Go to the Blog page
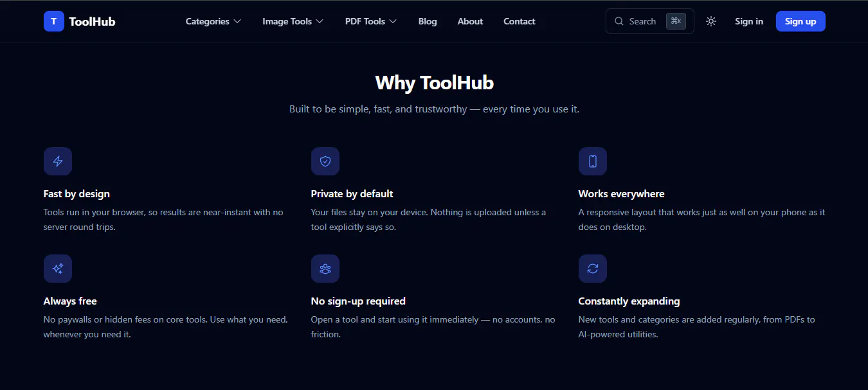 [x=428, y=21]
